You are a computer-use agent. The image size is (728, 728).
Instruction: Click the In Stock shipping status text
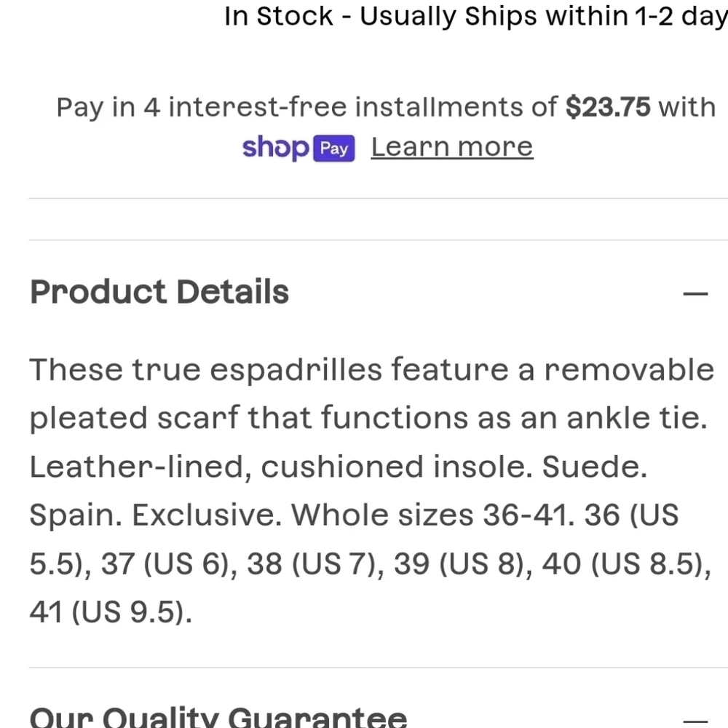[x=475, y=16]
